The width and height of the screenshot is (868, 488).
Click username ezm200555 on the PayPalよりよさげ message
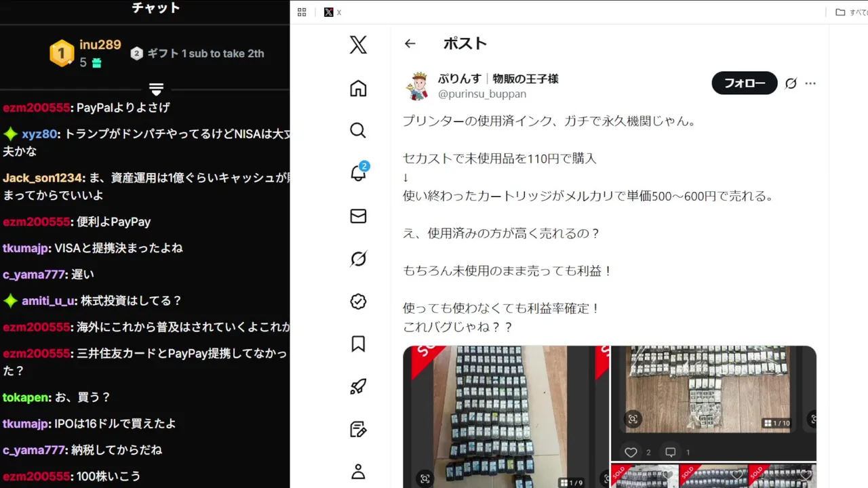coord(37,107)
